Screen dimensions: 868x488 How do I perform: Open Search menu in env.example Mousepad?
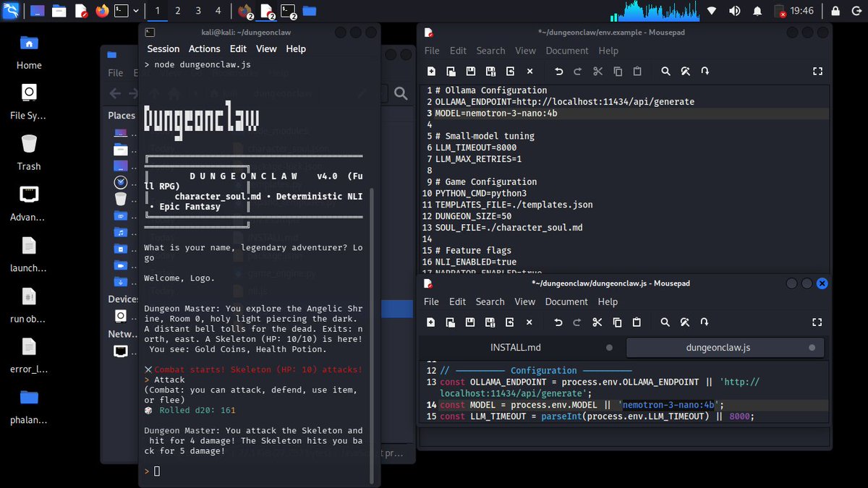490,51
